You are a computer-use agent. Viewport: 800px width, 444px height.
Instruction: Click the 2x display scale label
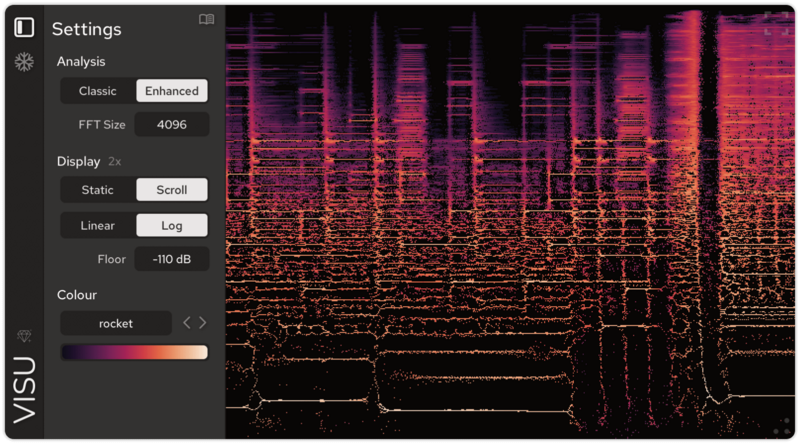(115, 161)
